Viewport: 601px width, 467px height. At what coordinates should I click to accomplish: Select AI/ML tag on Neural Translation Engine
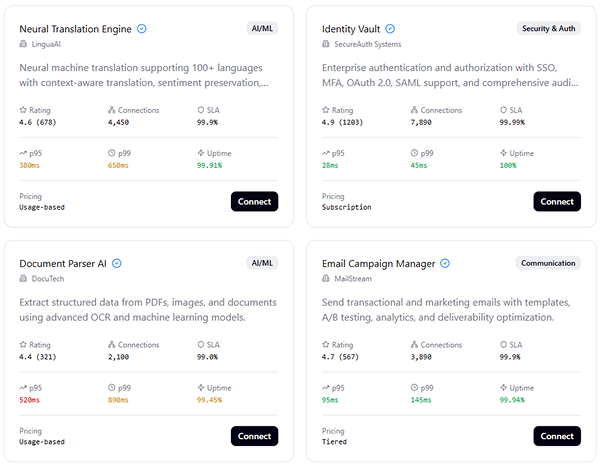pyautogui.click(x=262, y=28)
